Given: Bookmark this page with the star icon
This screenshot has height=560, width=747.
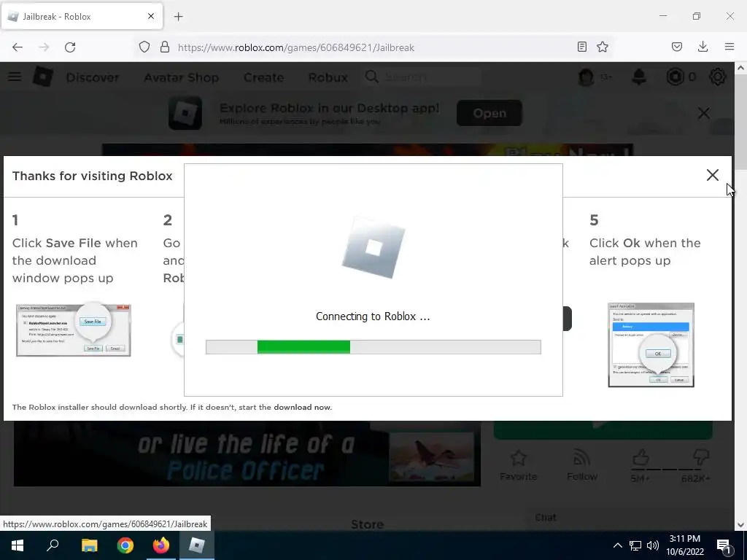Looking at the screenshot, I should [x=603, y=47].
